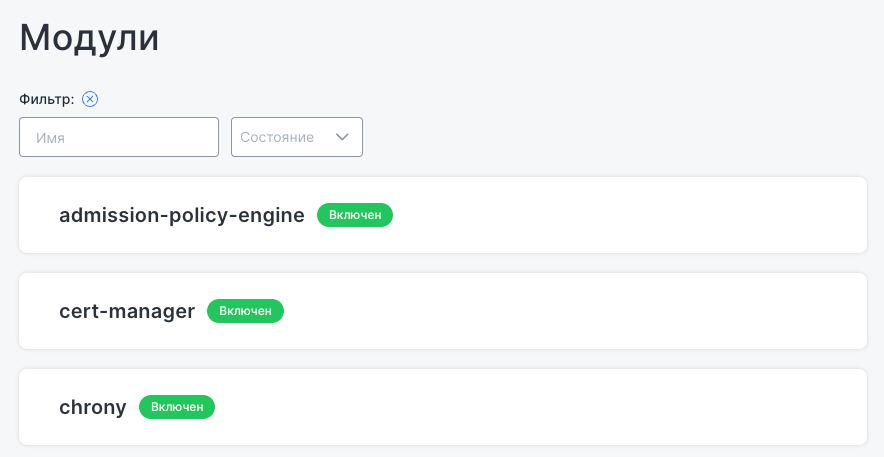The height and width of the screenshot is (457, 884).
Task: Click the Состояние placeholder text
Action: click(x=277, y=137)
